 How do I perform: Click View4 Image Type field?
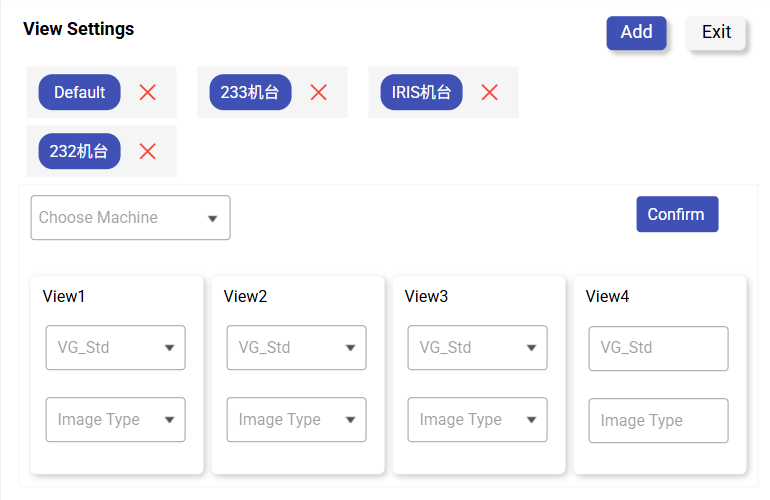coord(658,421)
